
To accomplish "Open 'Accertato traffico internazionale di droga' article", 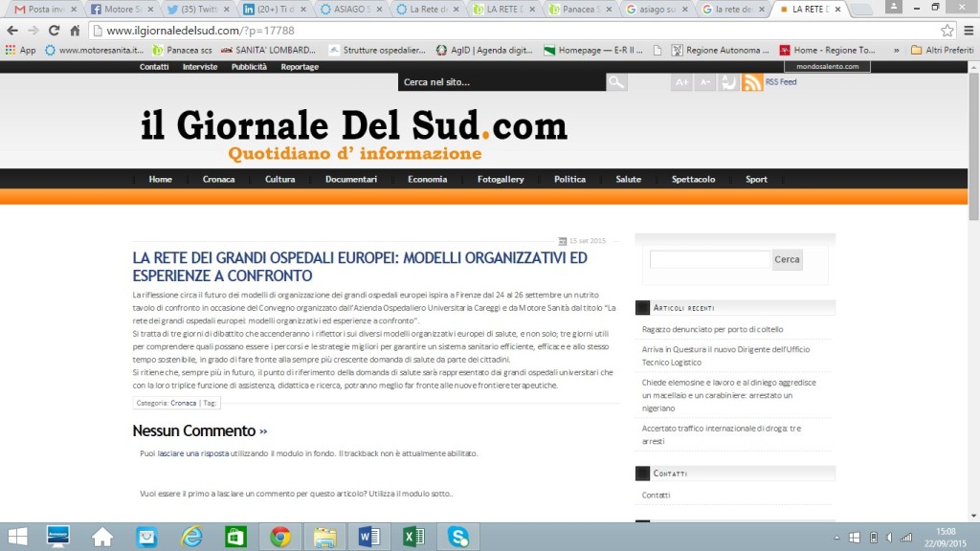I will point(722,435).
